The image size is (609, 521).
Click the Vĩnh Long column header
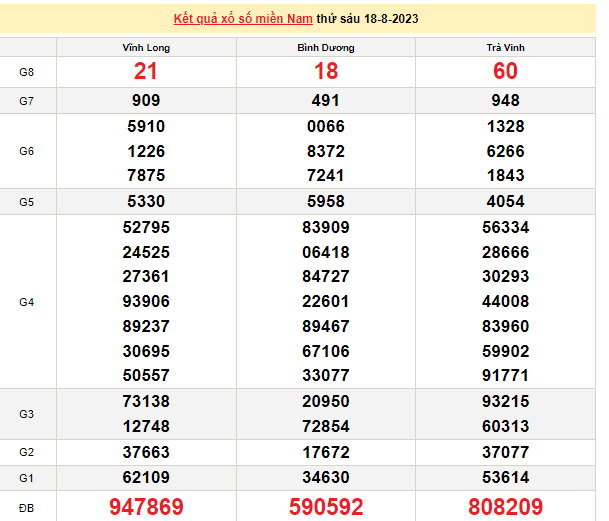pyautogui.click(x=146, y=47)
